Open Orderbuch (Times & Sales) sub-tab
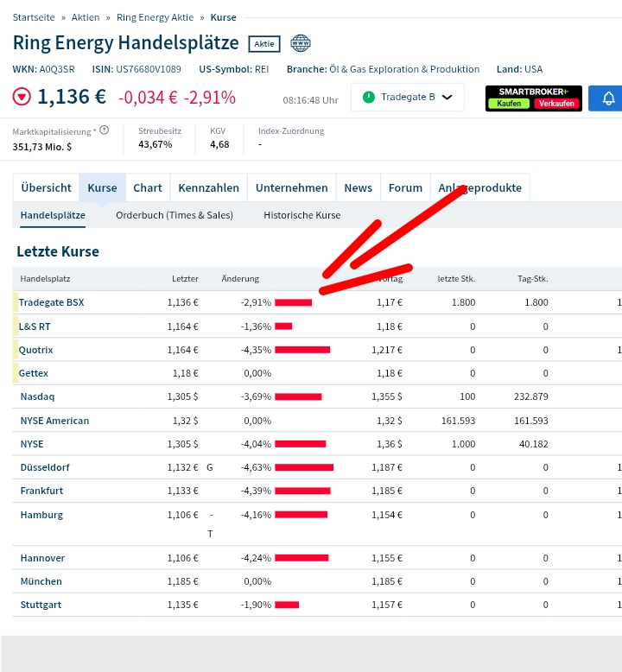The height and width of the screenshot is (672, 622). pos(175,215)
